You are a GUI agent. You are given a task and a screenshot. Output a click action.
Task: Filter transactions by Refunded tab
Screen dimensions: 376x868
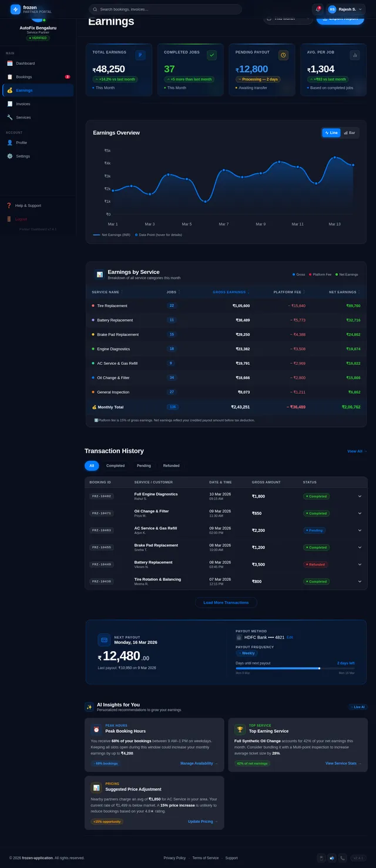tap(171, 465)
